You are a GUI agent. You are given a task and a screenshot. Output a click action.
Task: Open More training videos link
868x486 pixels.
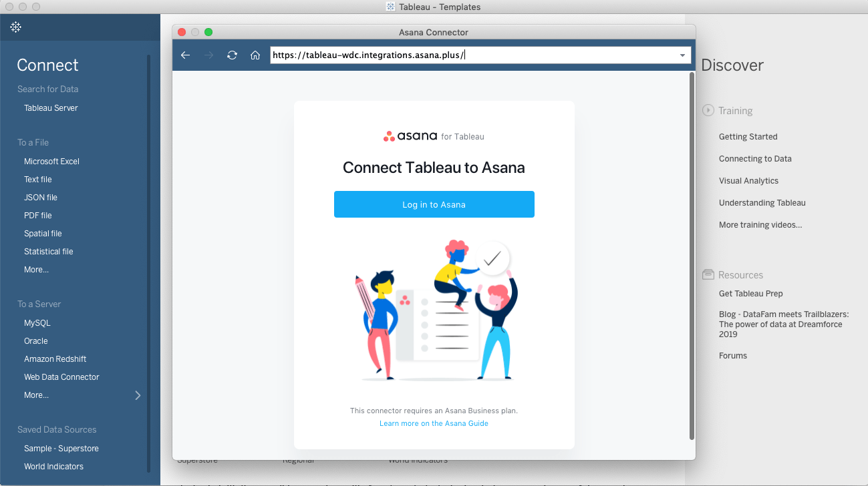tap(760, 225)
